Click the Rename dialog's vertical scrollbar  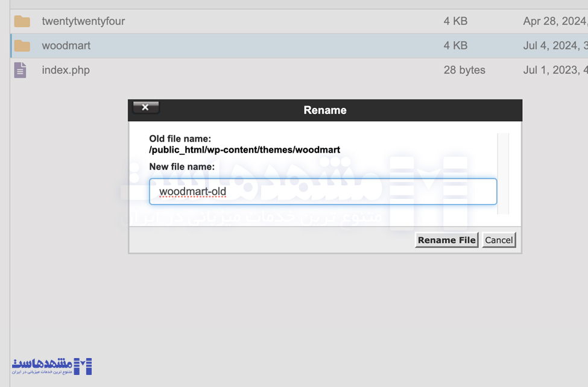[503, 174]
